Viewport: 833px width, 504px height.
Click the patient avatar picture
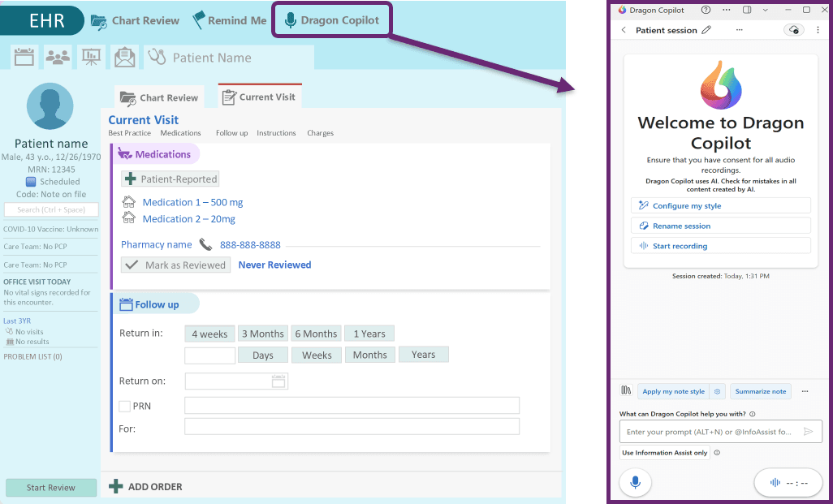point(50,106)
